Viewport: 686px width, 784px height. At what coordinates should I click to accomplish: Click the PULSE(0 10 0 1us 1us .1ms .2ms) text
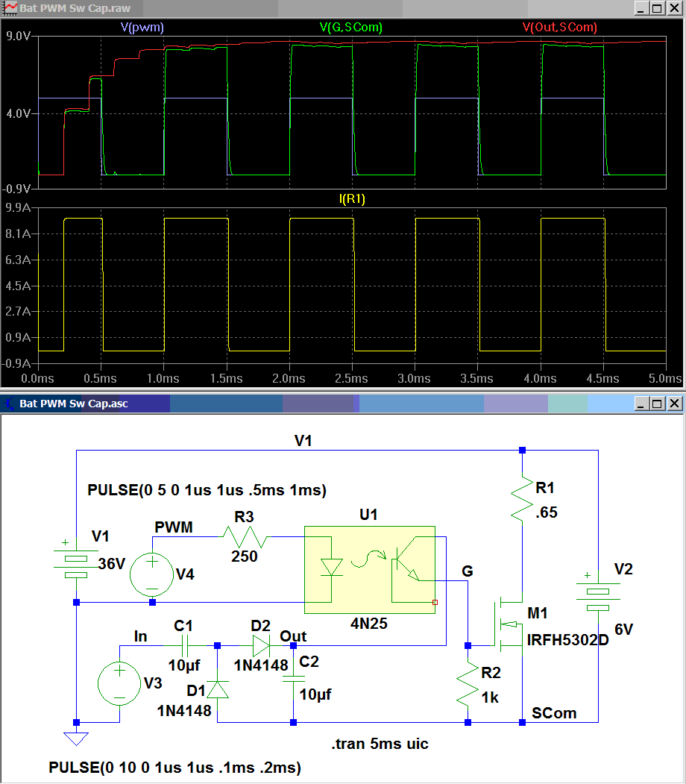(x=175, y=768)
